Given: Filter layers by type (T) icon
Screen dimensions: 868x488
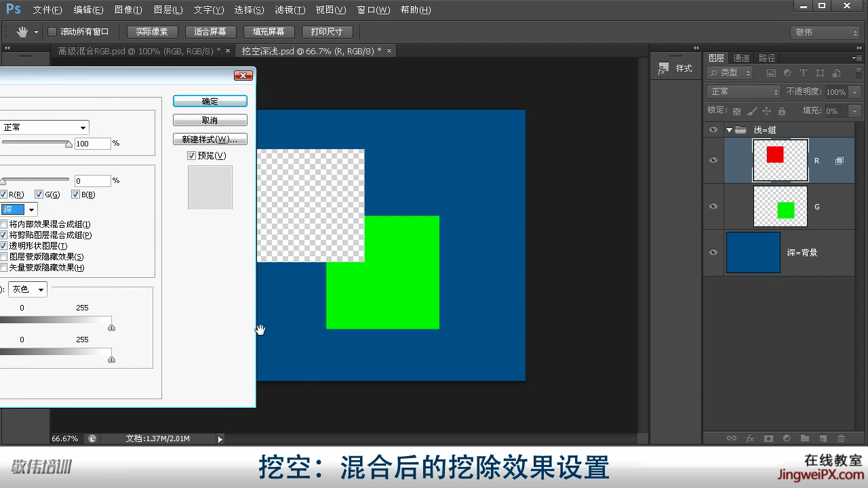Looking at the screenshot, I should coord(804,73).
